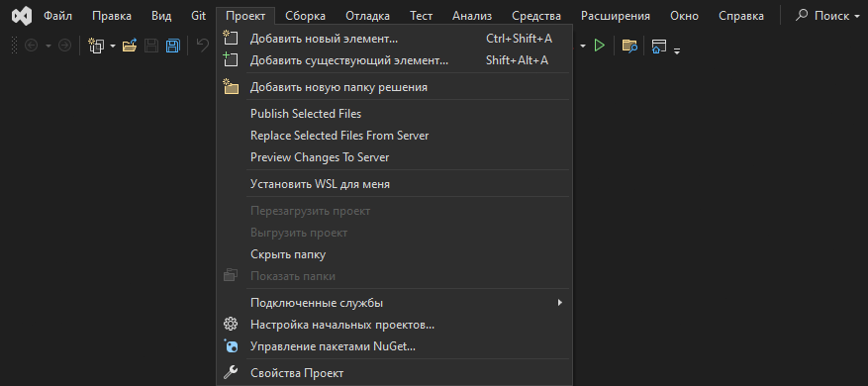Click the Navigate Backward arrow icon
Viewport: 868px width, 386px height.
(32, 46)
